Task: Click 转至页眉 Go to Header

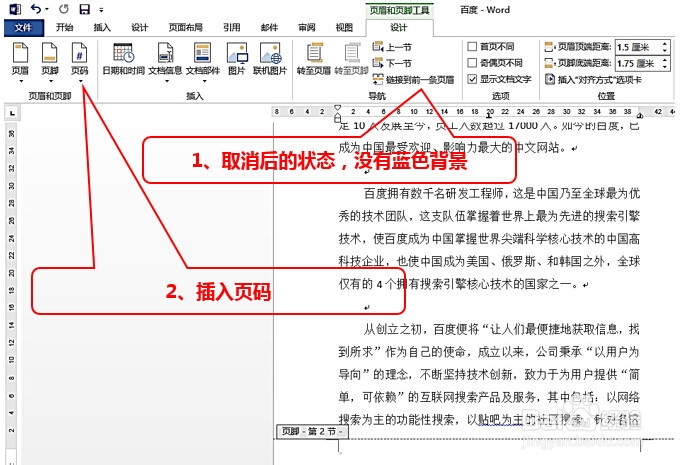Action: click(x=314, y=59)
